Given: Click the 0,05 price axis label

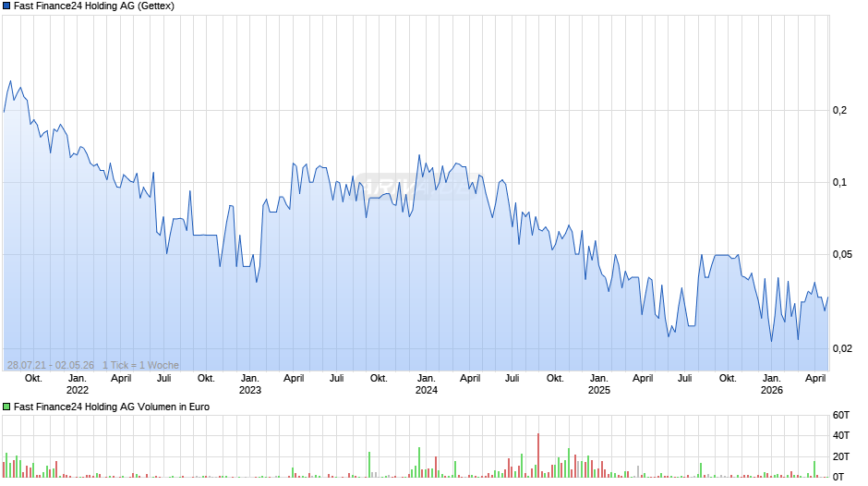Looking at the screenshot, I should [x=842, y=254].
